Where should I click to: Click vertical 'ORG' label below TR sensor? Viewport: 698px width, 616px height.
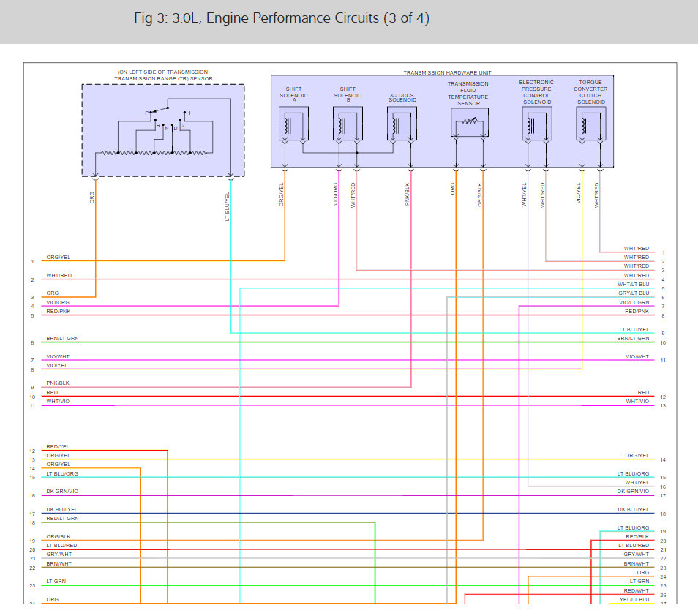[x=92, y=198]
